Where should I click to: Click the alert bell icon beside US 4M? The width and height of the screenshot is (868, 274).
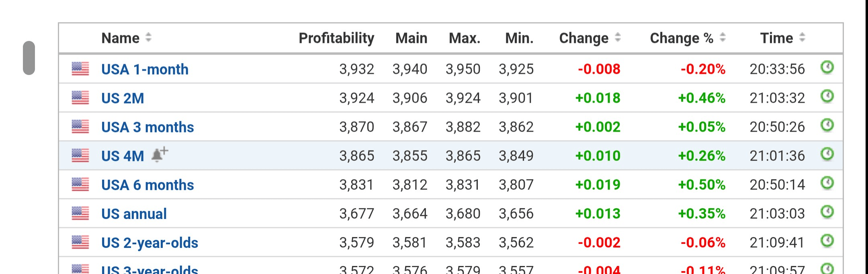pos(160,155)
